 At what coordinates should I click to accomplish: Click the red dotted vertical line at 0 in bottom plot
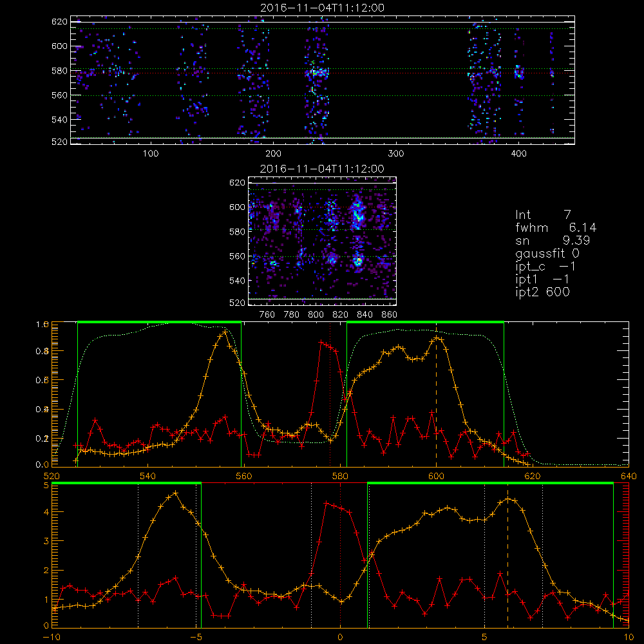click(x=340, y=556)
